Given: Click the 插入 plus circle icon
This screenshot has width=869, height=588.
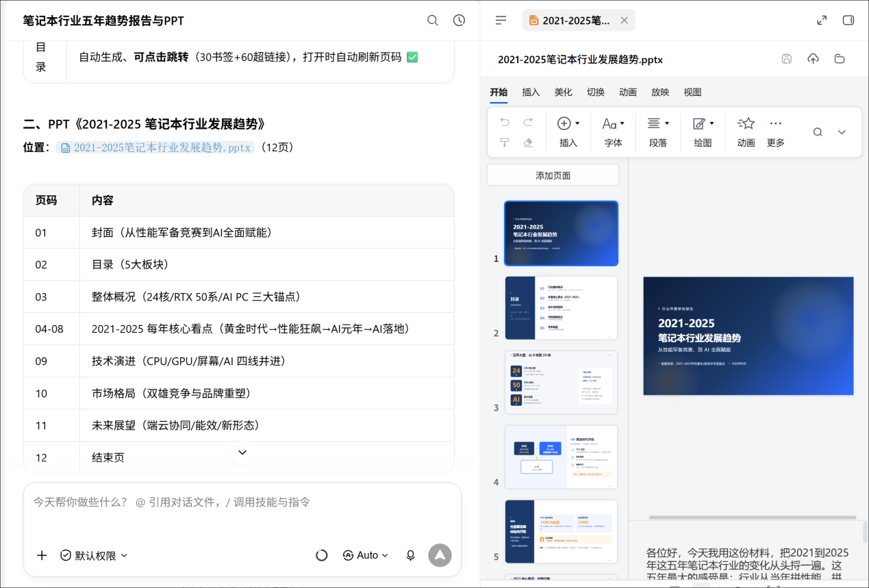Looking at the screenshot, I should (x=564, y=123).
